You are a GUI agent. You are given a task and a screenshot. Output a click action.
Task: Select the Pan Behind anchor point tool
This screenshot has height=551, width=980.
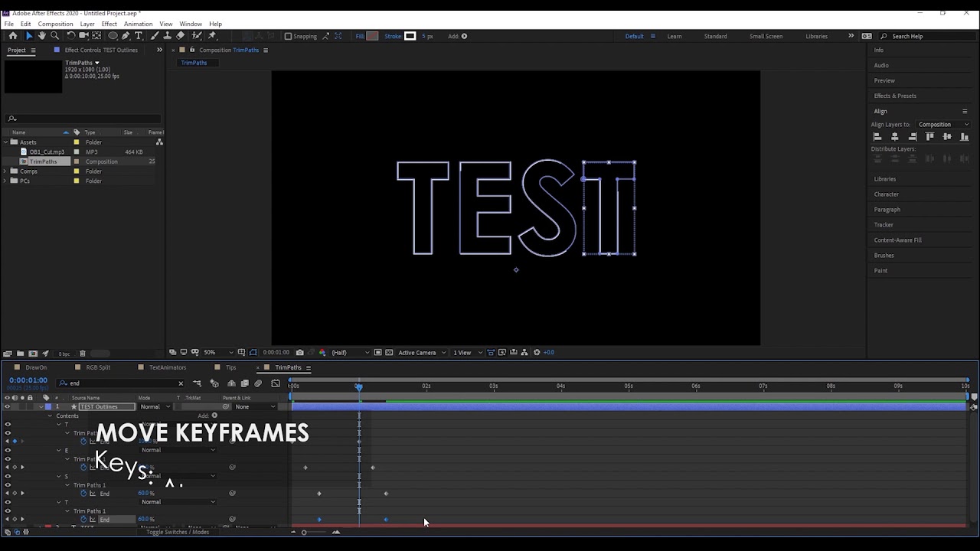coord(96,36)
